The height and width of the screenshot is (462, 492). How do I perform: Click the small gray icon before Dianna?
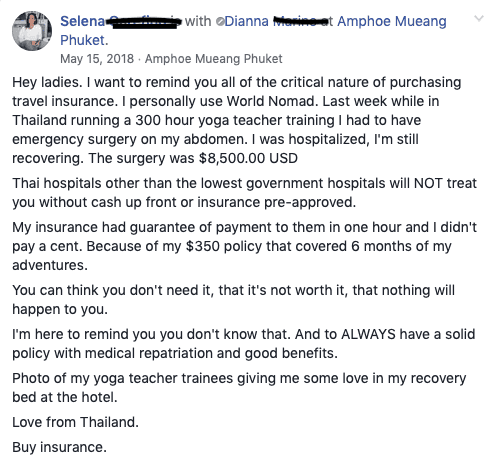(220, 22)
